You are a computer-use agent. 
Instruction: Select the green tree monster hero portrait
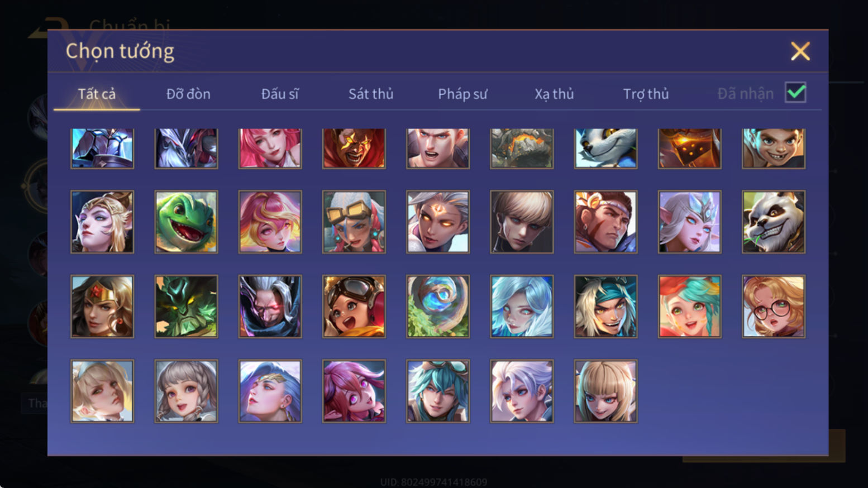(x=186, y=307)
